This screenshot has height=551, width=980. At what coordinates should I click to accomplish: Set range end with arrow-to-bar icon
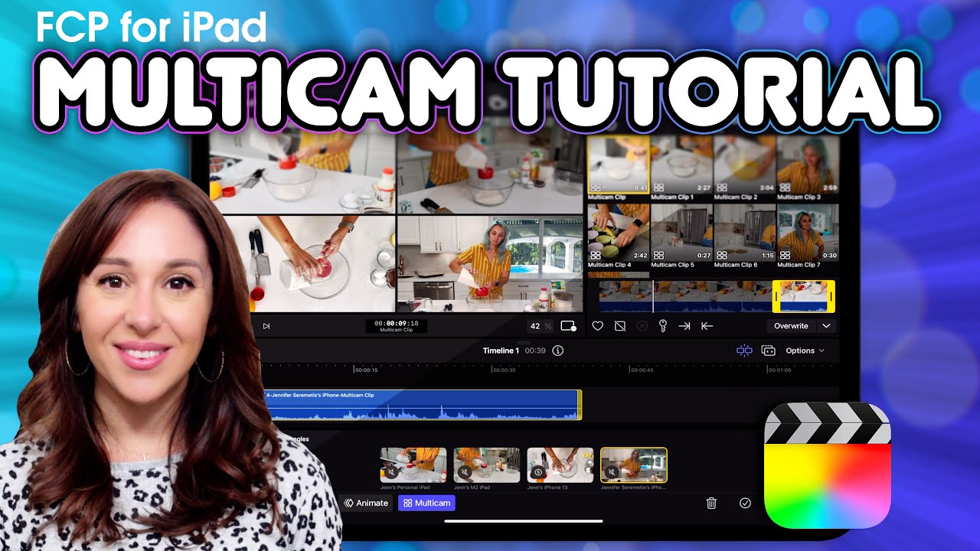684,326
